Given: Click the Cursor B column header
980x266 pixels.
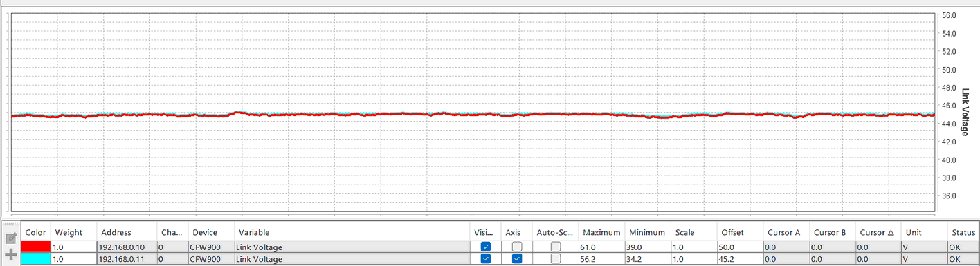Looking at the screenshot, I should 832,232.
